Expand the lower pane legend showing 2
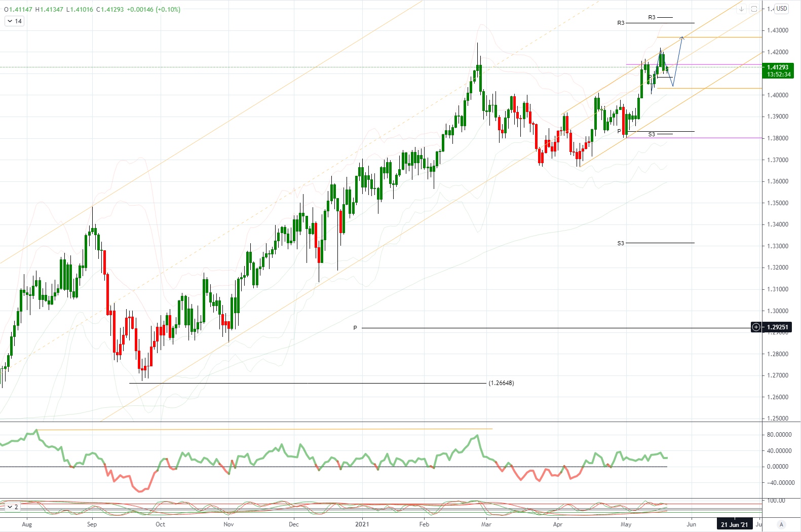Image resolution: width=801 pixels, height=532 pixels. pyautogui.click(x=13, y=507)
